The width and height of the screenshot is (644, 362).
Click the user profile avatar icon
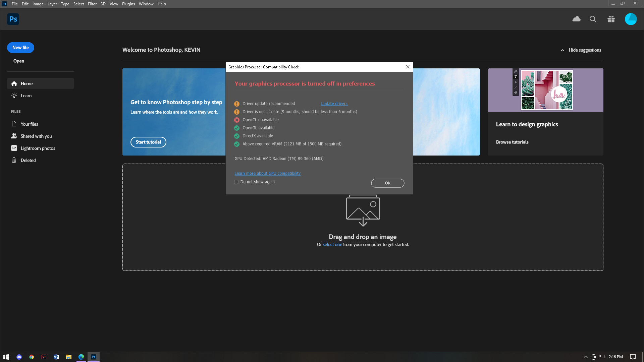[630, 19]
